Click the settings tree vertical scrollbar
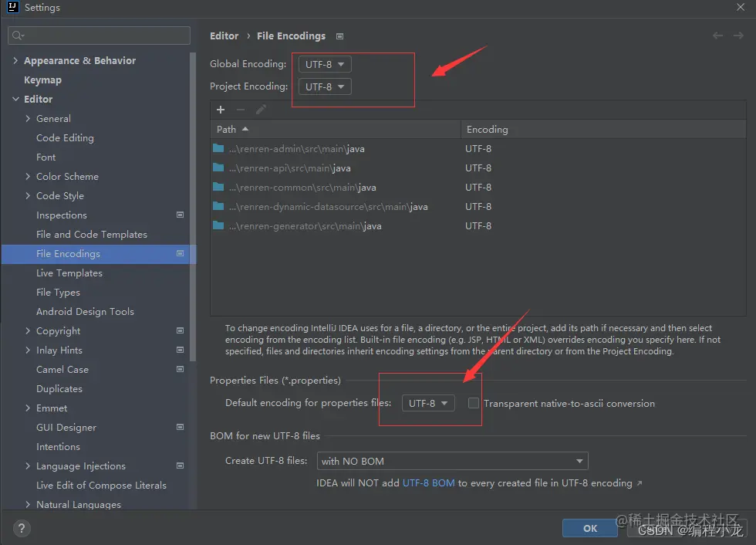Viewport: 756px width, 545px height. pyautogui.click(x=193, y=206)
